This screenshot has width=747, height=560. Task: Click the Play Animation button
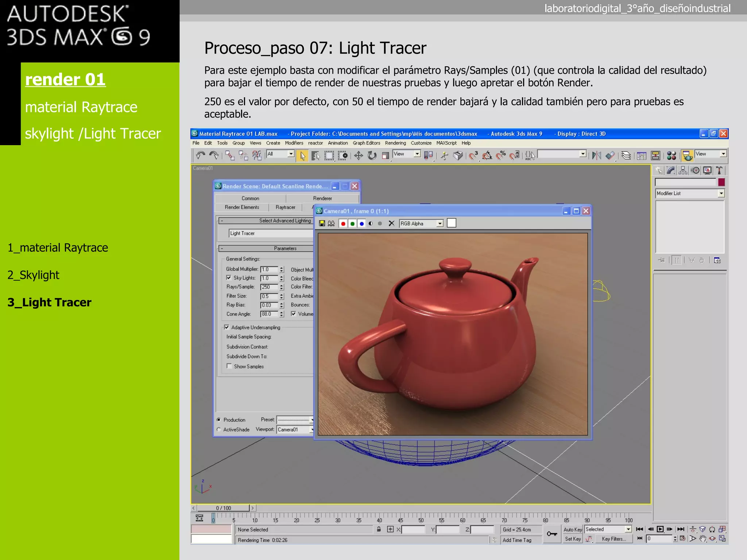point(660,529)
